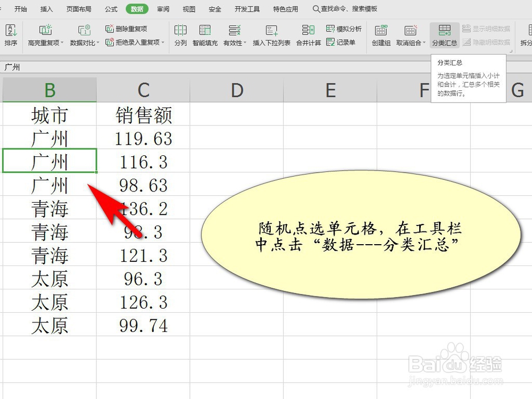Open the Page Layout (页面布局) tab

click(79, 9)
